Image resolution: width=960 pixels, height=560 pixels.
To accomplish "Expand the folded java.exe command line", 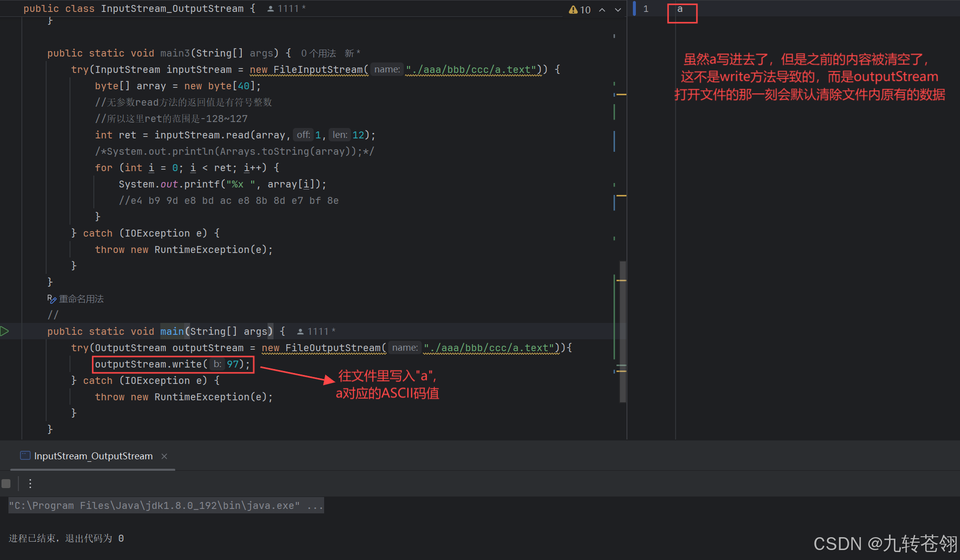I will click(x=315, y=505).
